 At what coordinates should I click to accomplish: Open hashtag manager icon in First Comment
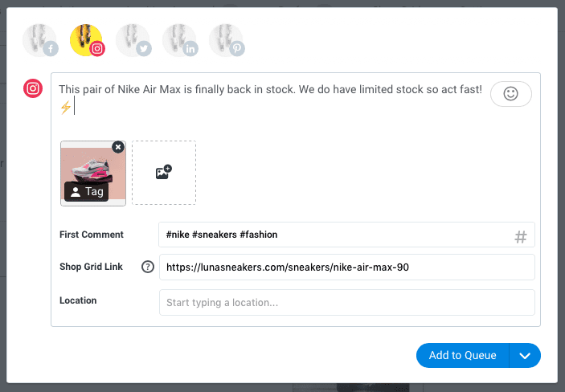tap(520, 237)
